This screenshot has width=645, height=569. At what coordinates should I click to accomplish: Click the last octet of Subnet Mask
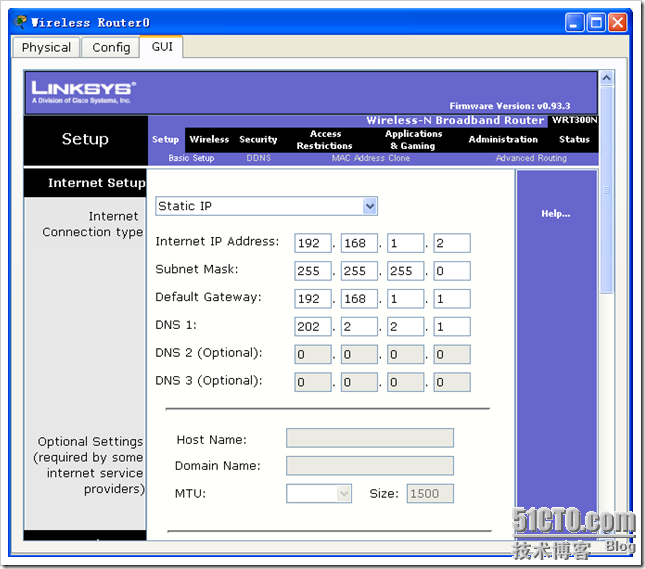(x=452, y=271)
